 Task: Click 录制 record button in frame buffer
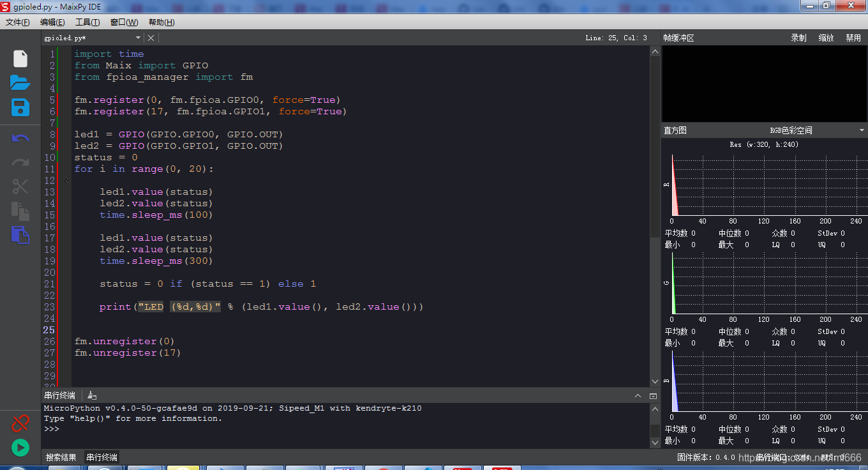click(798, 38)
